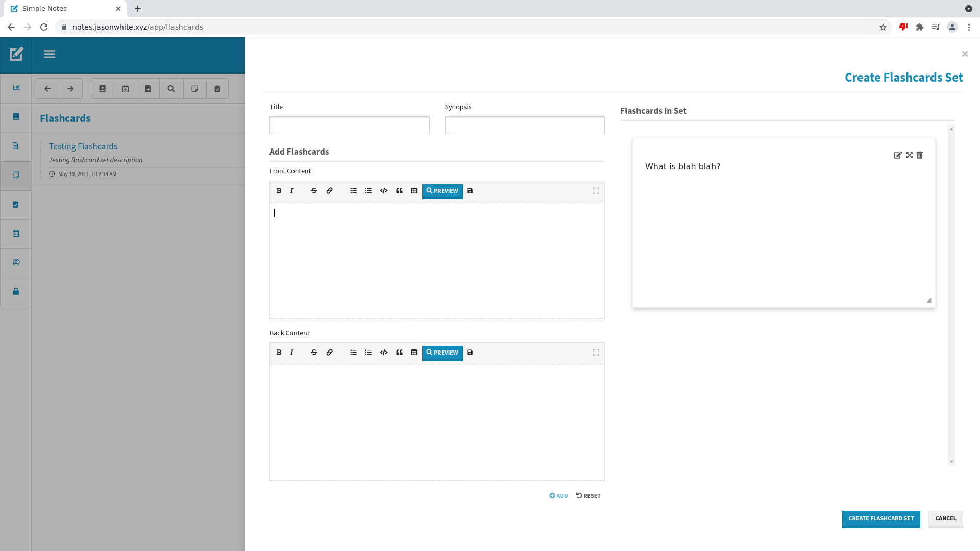Screen dimensions: 980x551
Task: Click Create Flashcard Set button
Action: [880, 518]
